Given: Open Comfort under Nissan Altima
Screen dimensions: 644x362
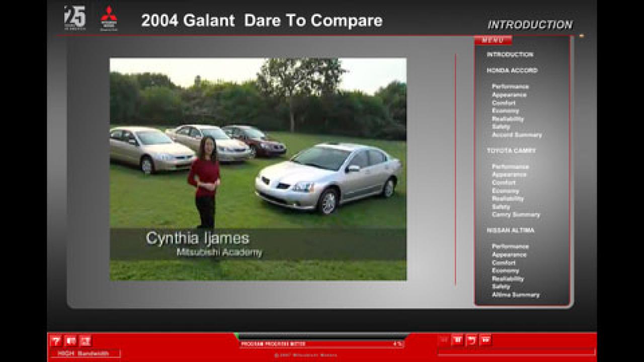Looking at the screenshot, I should click(504, 262).
